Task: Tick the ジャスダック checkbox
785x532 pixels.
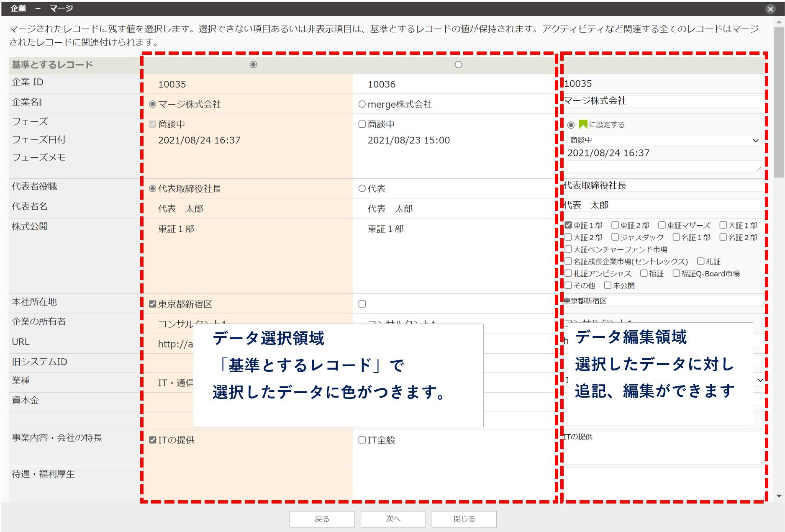Action: pos(615,237)
